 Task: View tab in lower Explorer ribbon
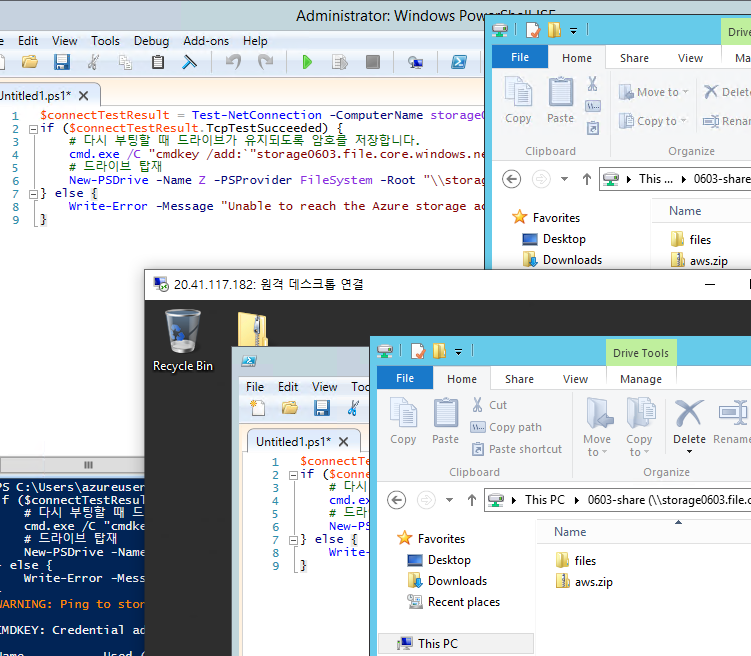click(575, 379)
